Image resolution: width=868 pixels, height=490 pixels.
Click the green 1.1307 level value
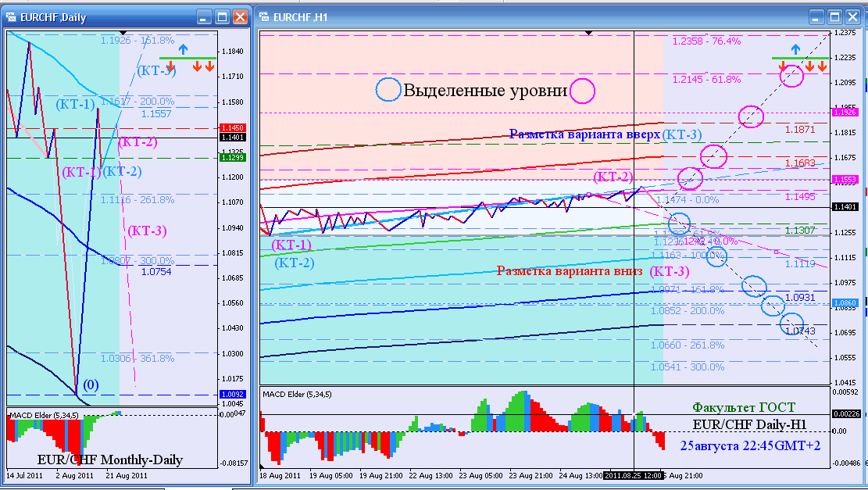(800, 231)
